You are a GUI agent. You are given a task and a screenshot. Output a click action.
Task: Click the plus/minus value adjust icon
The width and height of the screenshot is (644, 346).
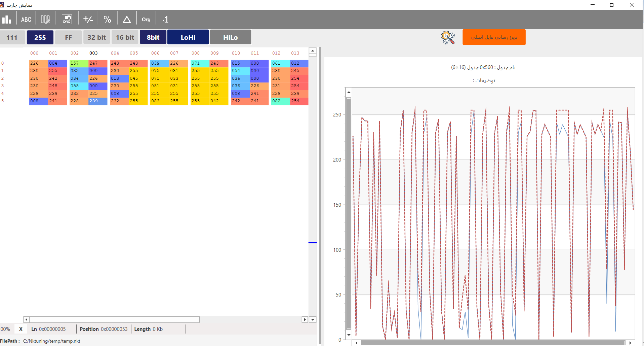(88, 20)
